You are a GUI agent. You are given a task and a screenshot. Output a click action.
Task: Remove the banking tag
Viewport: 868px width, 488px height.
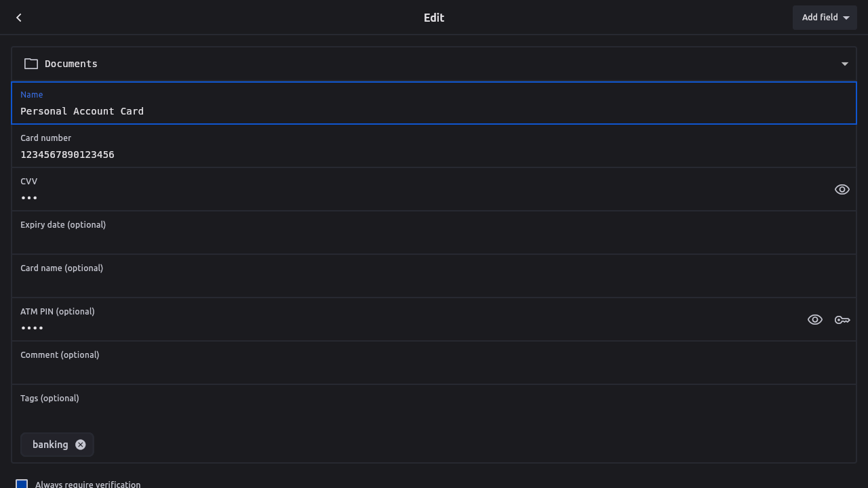[81, 445]
